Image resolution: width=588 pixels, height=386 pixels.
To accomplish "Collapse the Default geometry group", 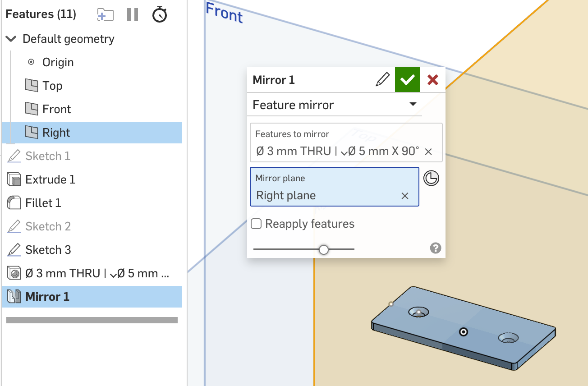I will coord(10,39).
